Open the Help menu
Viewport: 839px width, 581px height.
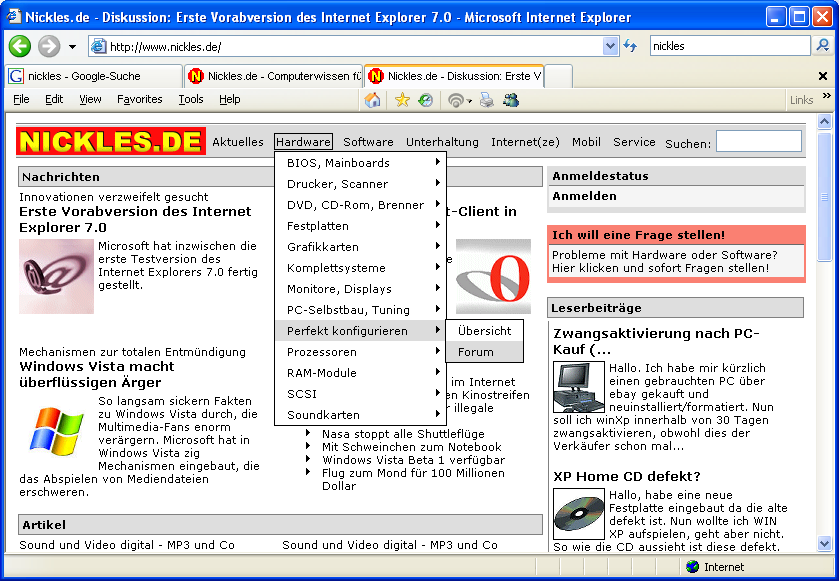(x=230, y=99)
